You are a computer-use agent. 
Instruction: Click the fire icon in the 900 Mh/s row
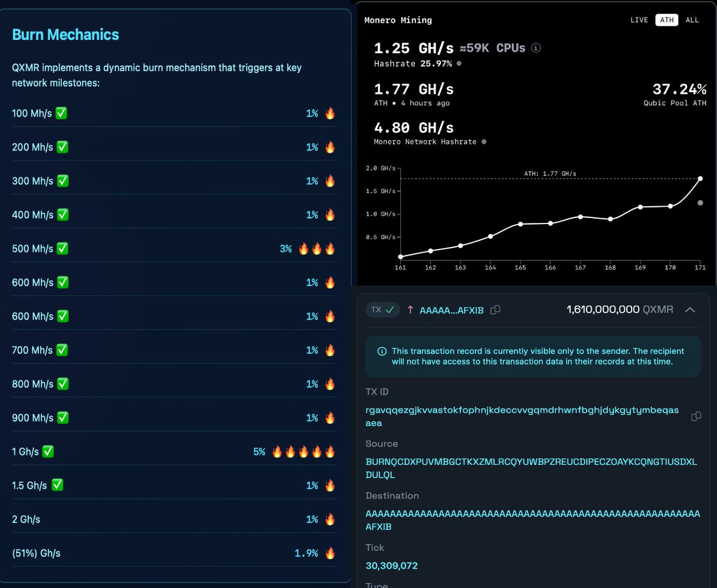(330, 418)
